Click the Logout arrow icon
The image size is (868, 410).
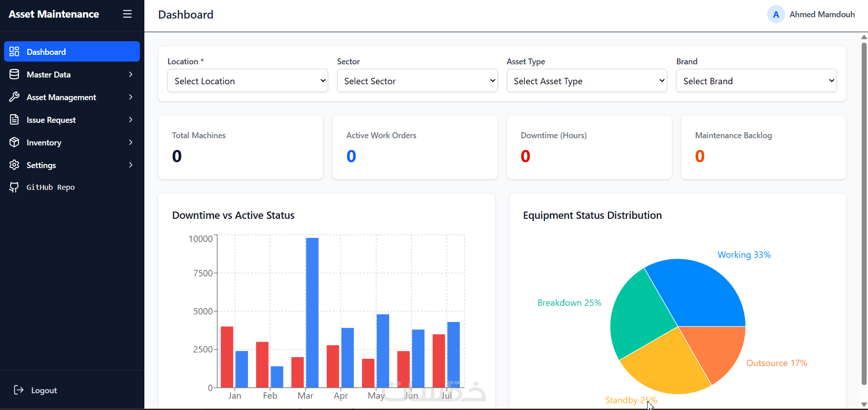(x=19, y=390)
